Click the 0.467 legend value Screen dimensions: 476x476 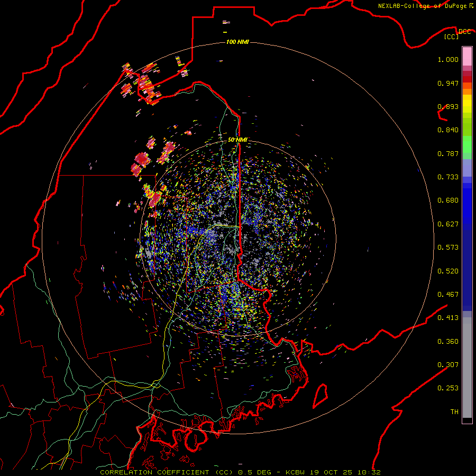(x=448, y=295)
